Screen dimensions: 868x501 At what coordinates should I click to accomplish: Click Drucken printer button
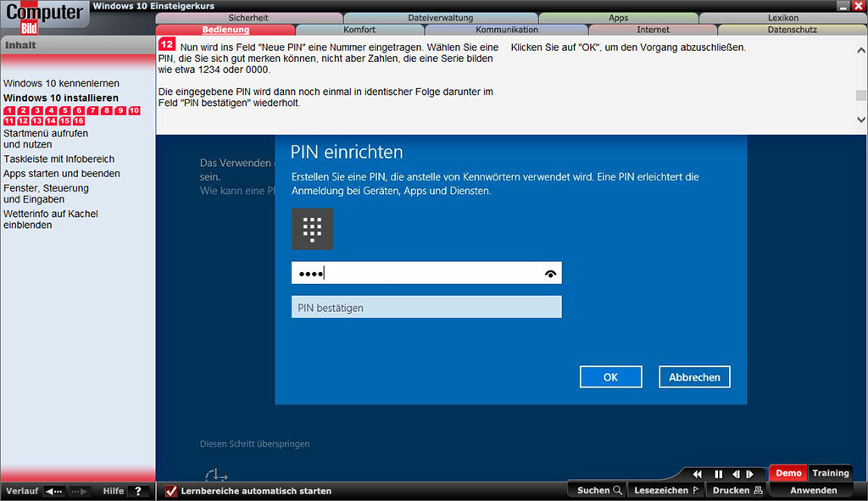(x=737, y=491)
